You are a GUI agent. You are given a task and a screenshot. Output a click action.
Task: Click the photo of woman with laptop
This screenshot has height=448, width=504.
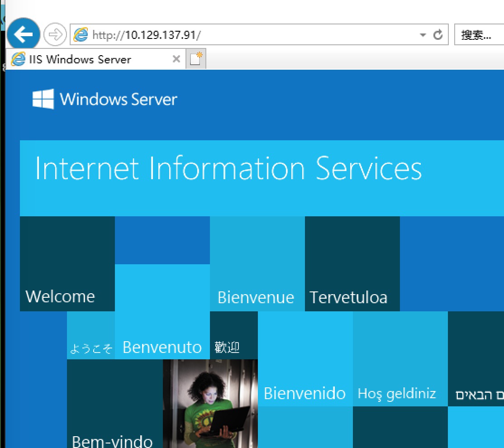210,404
